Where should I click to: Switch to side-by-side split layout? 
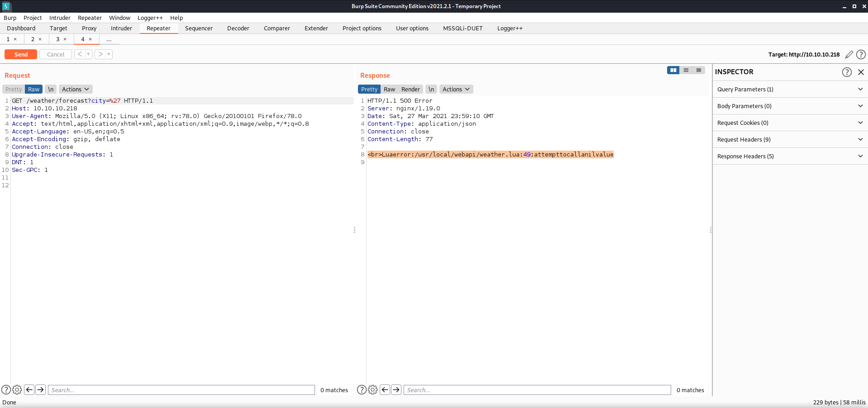(673, 70)
